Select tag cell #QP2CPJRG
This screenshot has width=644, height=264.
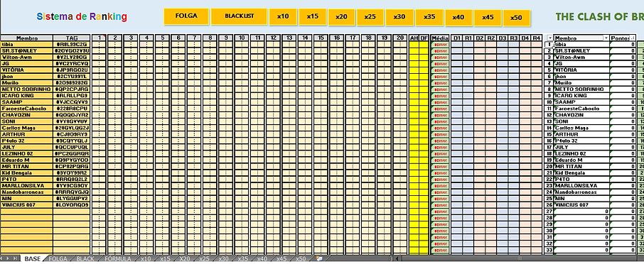tap(72, 89)
